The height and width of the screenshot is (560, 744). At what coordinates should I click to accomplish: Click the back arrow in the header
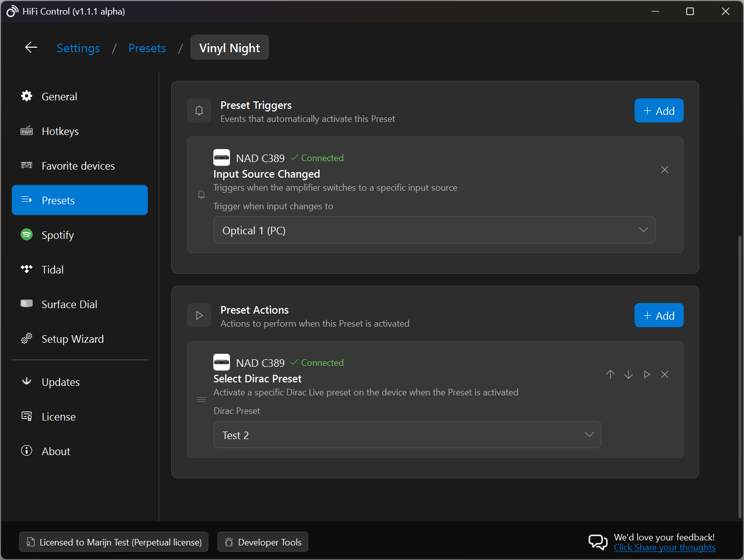pos(31,48)
